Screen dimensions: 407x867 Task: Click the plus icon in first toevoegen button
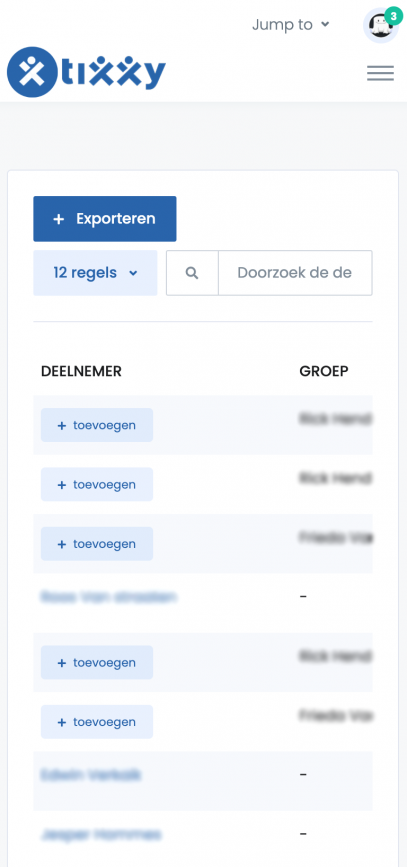point(62,426)
